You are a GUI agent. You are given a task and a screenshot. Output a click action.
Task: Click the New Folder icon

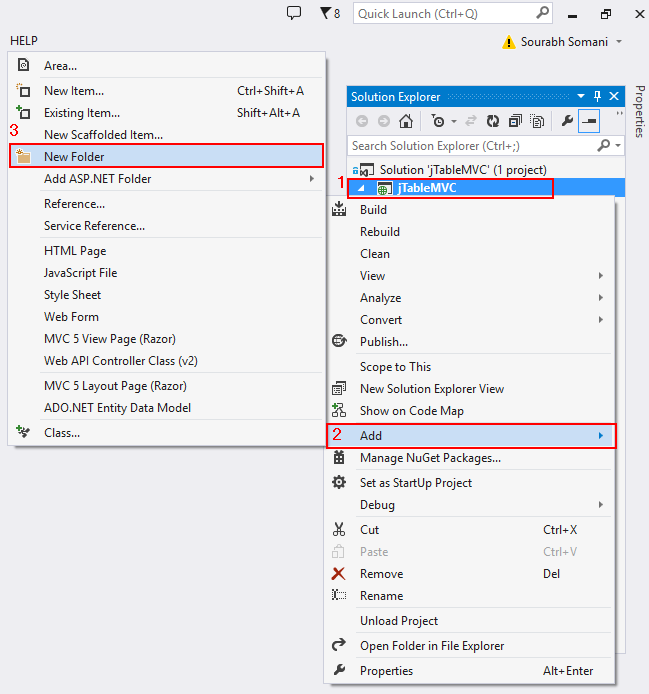[23, 156]
